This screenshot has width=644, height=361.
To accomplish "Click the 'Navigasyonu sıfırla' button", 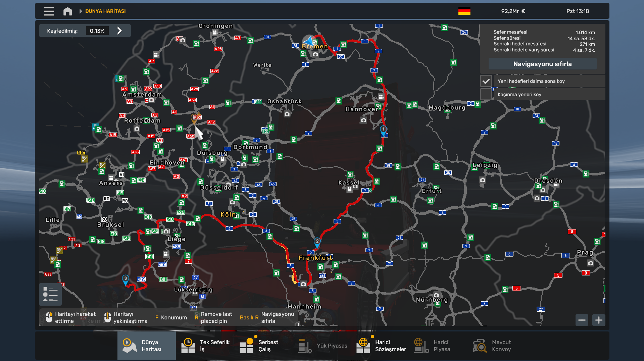I will pyautogui.click(x=542, y=64).
